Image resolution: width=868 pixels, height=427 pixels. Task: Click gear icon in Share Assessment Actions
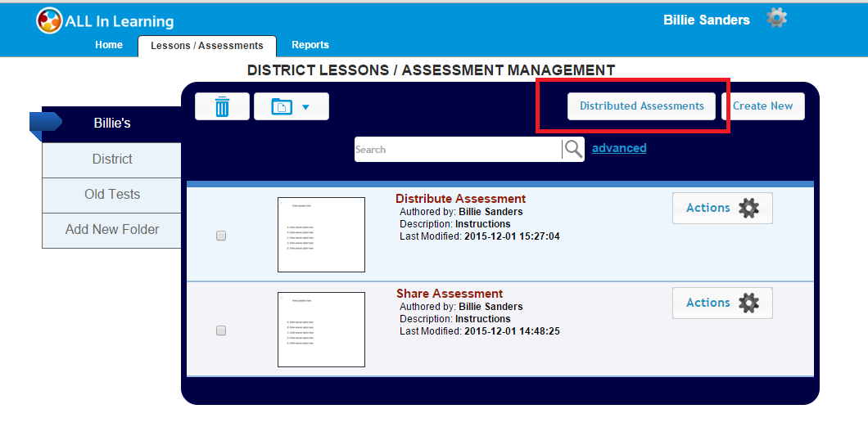pos(748,303)
